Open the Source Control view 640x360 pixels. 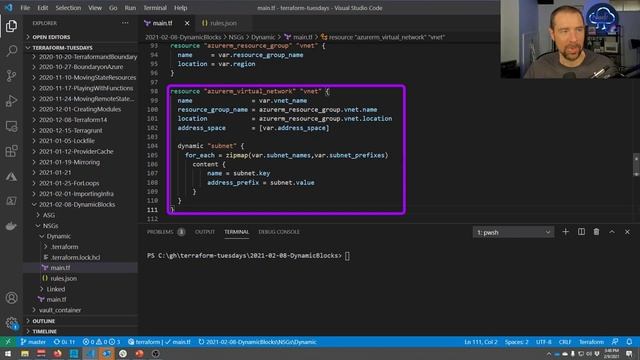[11, 76]
